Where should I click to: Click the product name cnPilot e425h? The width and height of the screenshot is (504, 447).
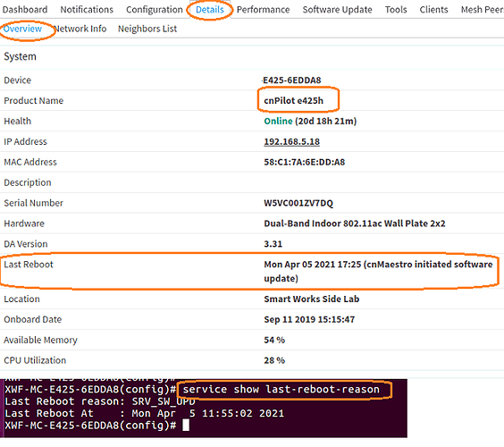[x=293, y=101]
